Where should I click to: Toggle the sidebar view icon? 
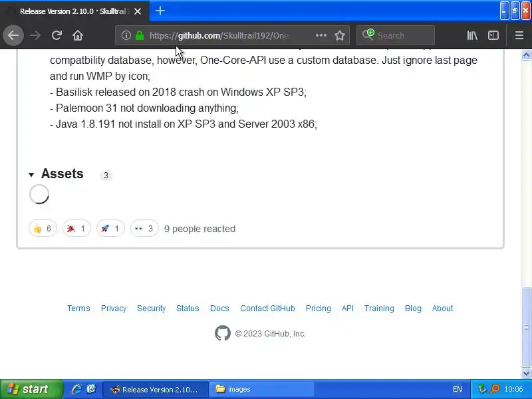493,35
